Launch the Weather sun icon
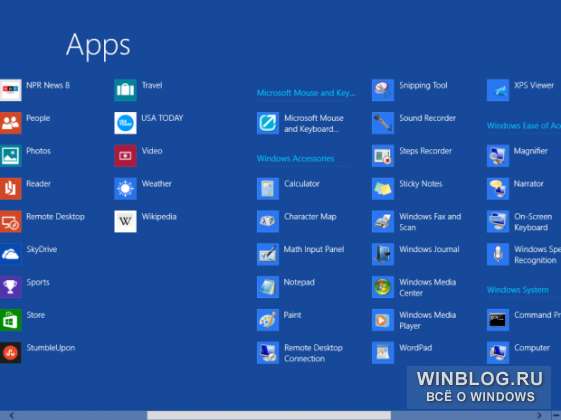Image resolution: width=561 pixels, height=420 pixels. point(125,189)
